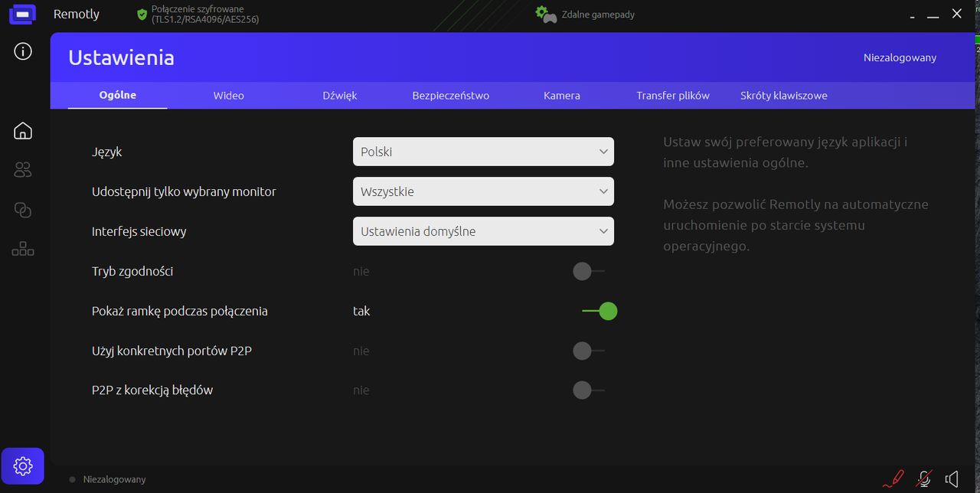
Task: Click the Zdalne gamepady label
Action: [x=598, y=15]
